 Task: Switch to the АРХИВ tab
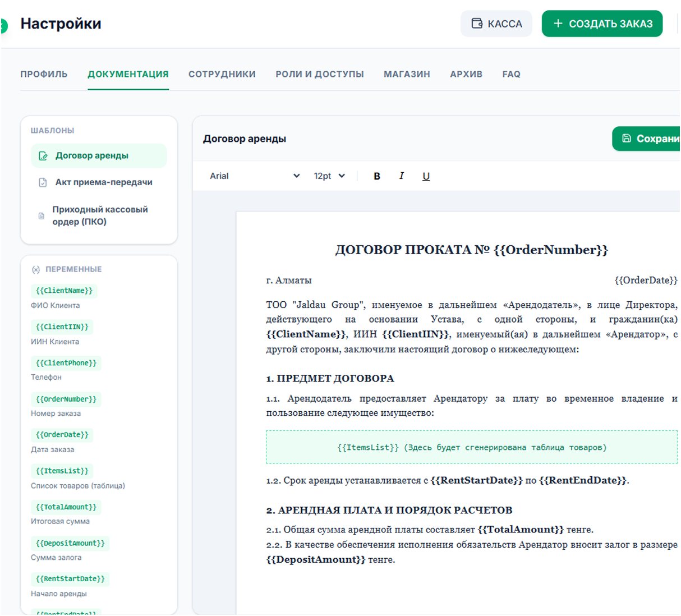[466, 74]
